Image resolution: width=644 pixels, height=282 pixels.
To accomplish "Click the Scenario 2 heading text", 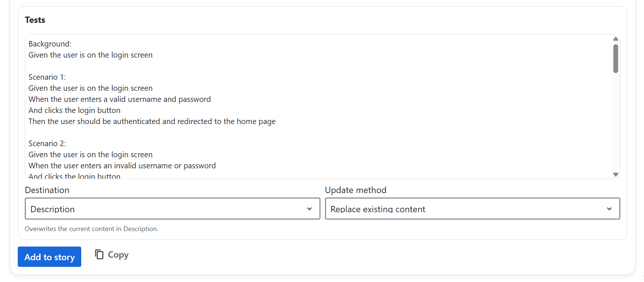I will [47, 143].
